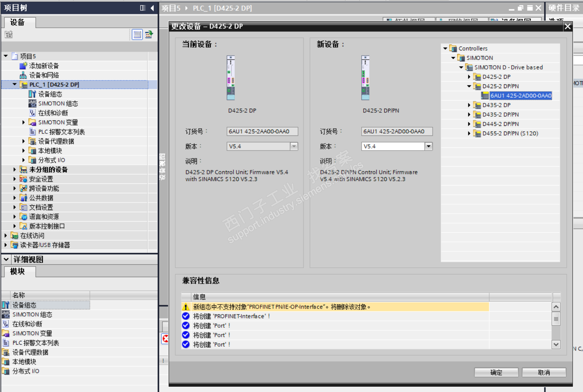Click the PLC 报警文本列表 icon in project tree

click(x=32, y=132)
